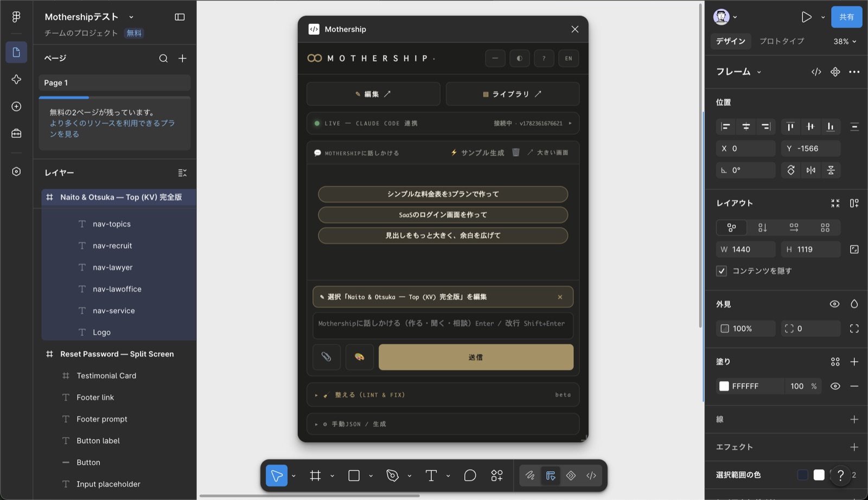The height and width of the screenshot is (500, 868).
Task: Select horizontal auto layout option
Action: (794, 228)
